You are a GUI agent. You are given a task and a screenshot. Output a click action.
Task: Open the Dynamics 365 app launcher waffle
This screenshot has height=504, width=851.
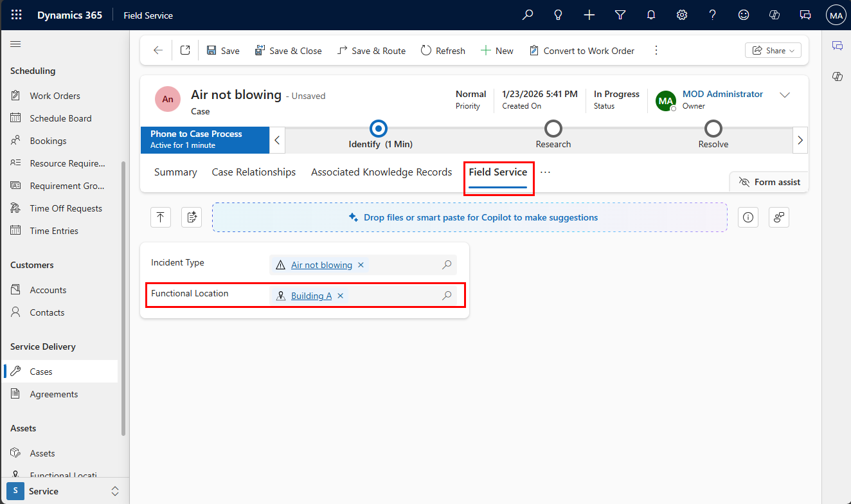(x=17, y=15)
